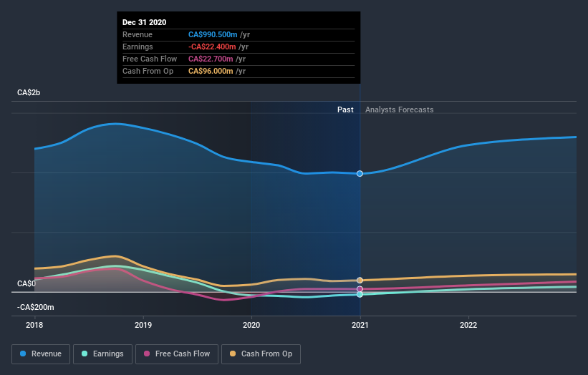Click the earnings value -CA$22.400m

212,47
